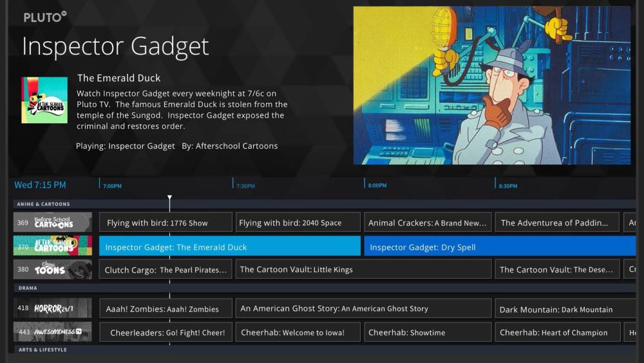Choose Animal Crackers: A Brand New program
Screen dimensions: 644x363
point(428,222)
